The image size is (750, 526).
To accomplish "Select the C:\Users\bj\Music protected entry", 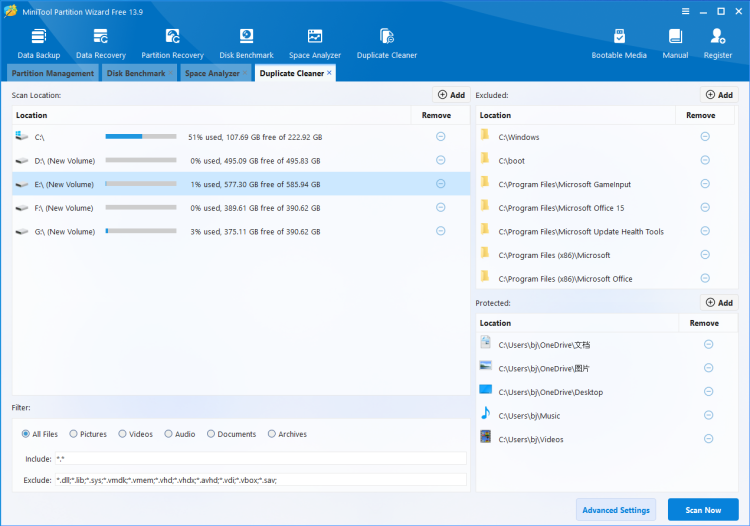I will (x=607, y=415).
